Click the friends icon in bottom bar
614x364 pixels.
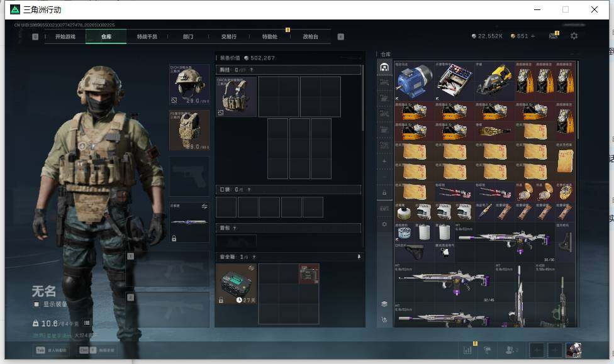pyautogui.click(x=511, y=350)
